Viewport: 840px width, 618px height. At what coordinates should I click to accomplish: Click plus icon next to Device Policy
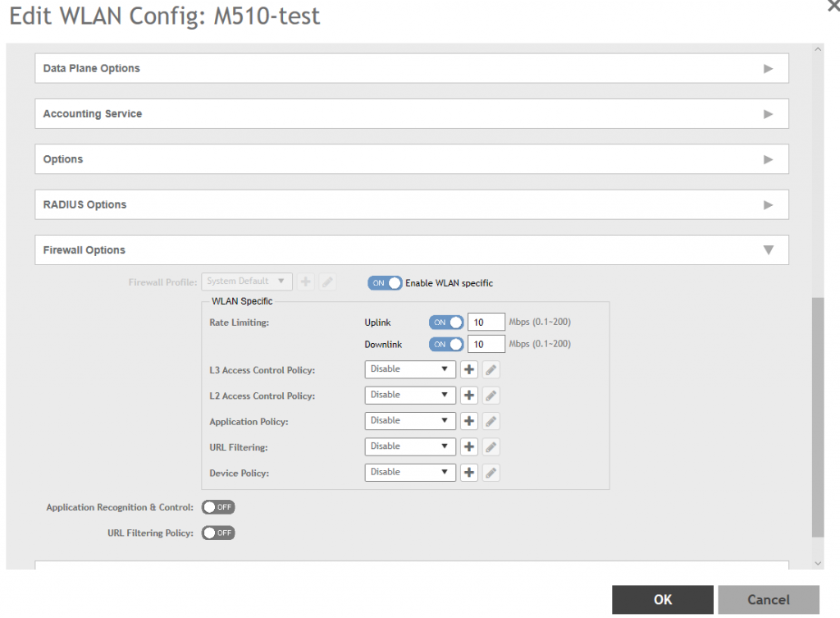point(469,473)
